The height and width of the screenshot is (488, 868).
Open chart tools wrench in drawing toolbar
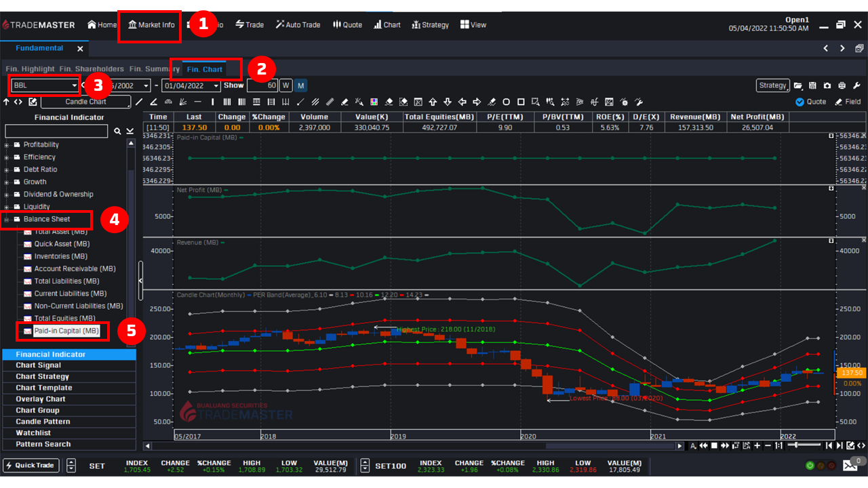click(638, 102)
